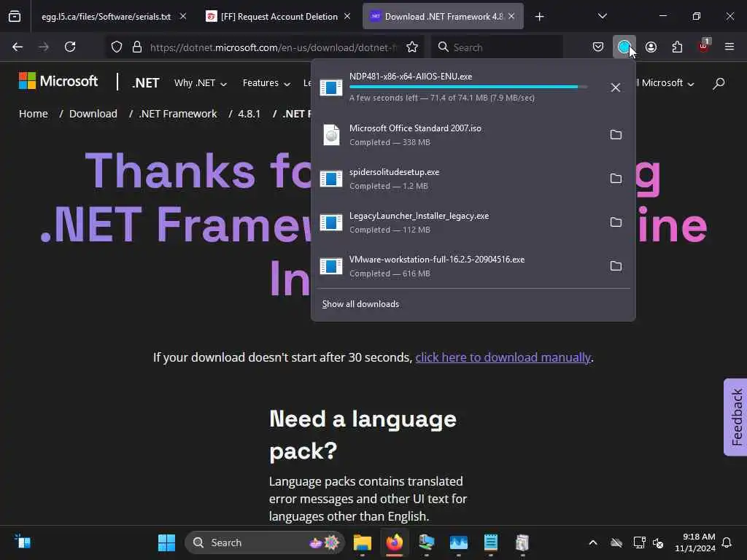This screenshot has height=560, width=747.
Task: Open the NDP481-x86-x64-AllOS-ENU.exe download entry
Action: click(x=456, y=87)
